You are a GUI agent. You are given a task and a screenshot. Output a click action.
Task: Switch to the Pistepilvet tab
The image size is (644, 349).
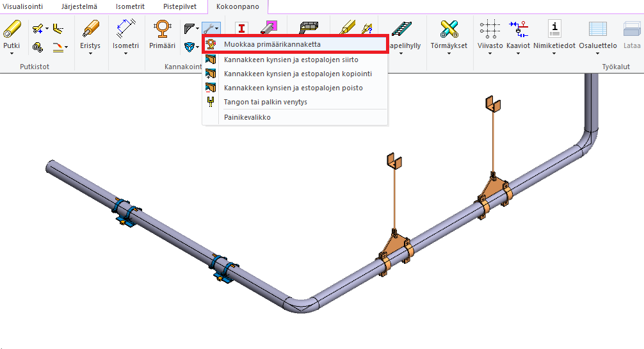tap(180, 6)
